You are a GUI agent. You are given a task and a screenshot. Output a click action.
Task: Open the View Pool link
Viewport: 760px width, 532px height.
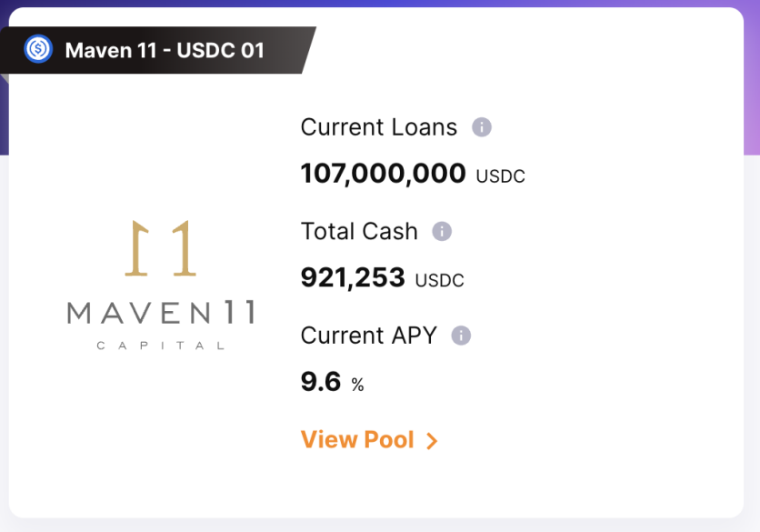pos(369,440)
